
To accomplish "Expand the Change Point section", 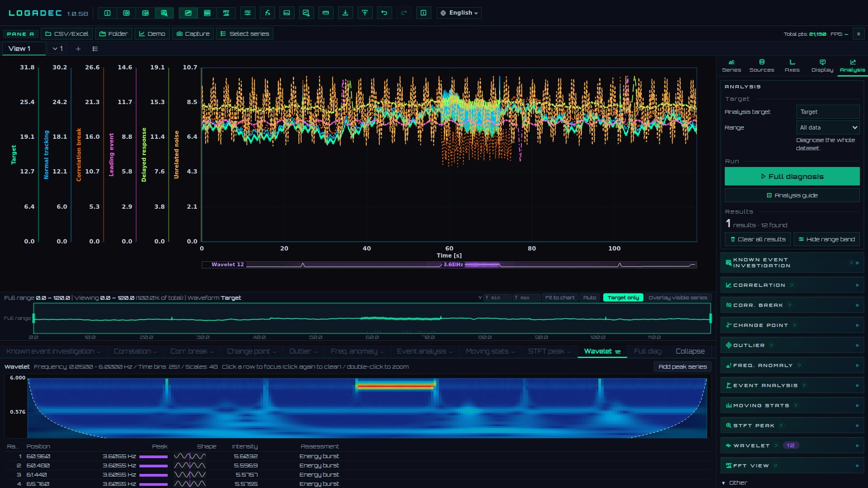I will [792, 325].
